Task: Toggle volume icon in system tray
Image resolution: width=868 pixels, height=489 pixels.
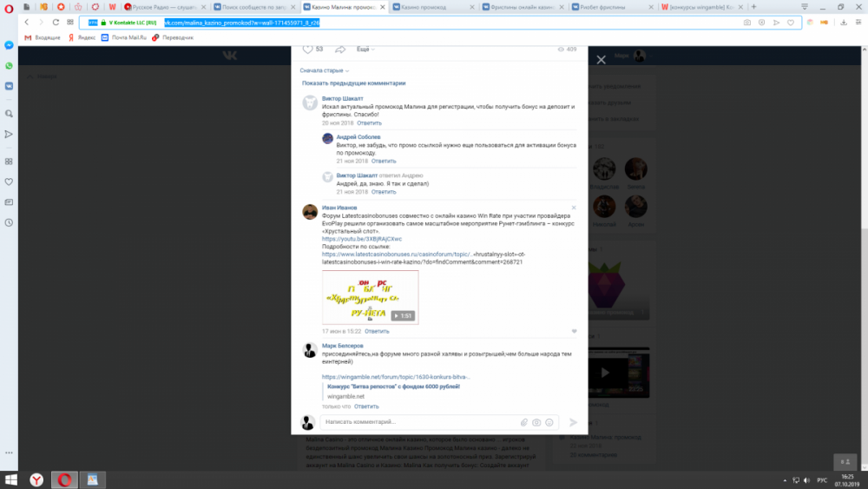Action: click(x=806, y=480)
